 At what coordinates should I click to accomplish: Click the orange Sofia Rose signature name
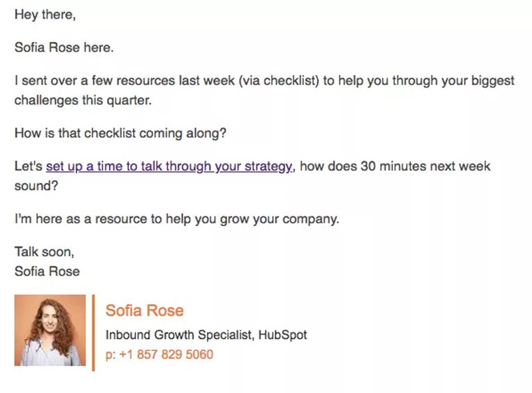pos(144,311)
